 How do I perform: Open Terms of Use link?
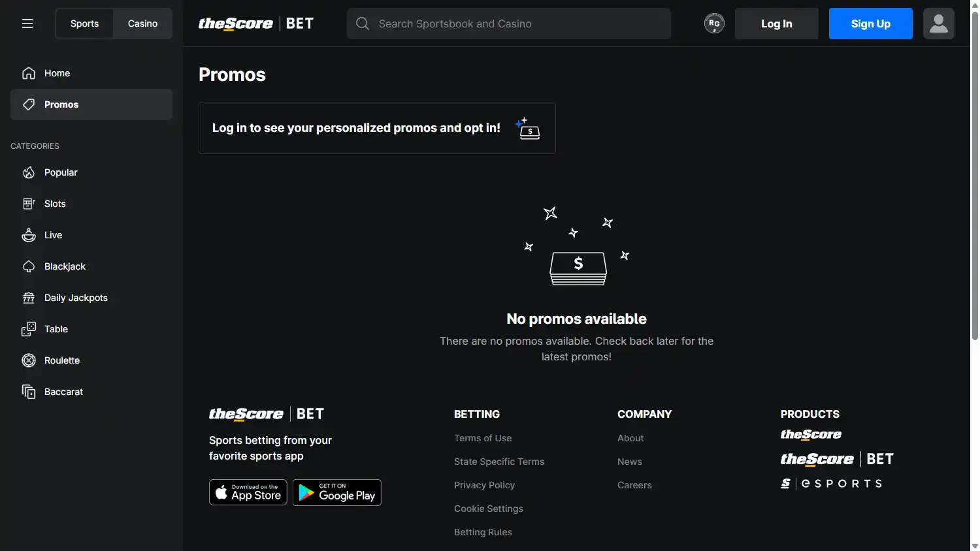pos(483,438)
